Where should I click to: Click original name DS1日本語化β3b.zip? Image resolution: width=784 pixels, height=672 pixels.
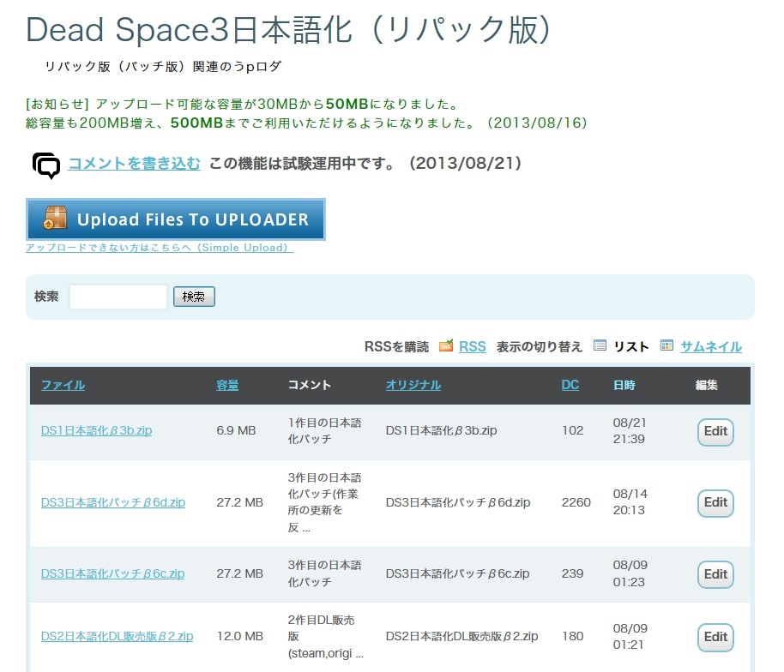tap(441, 430)
